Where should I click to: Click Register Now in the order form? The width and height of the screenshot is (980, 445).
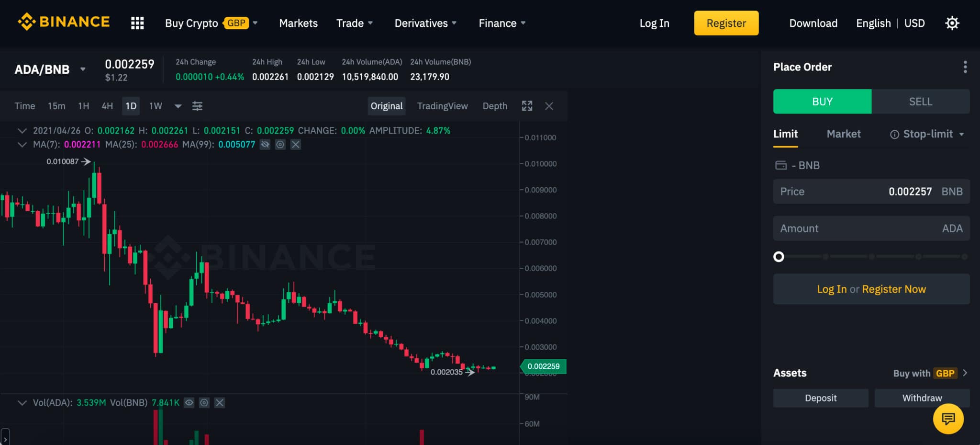(894, 289)
